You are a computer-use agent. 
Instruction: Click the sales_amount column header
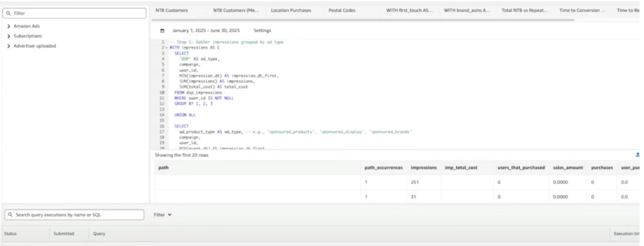click(568, 168)
